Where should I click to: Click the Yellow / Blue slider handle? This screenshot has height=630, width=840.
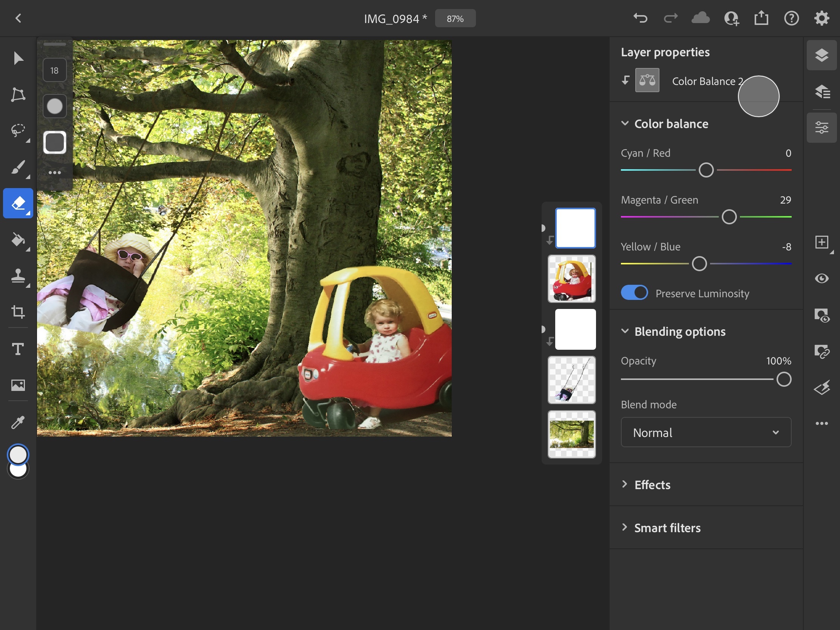click(x=699, y=264)
